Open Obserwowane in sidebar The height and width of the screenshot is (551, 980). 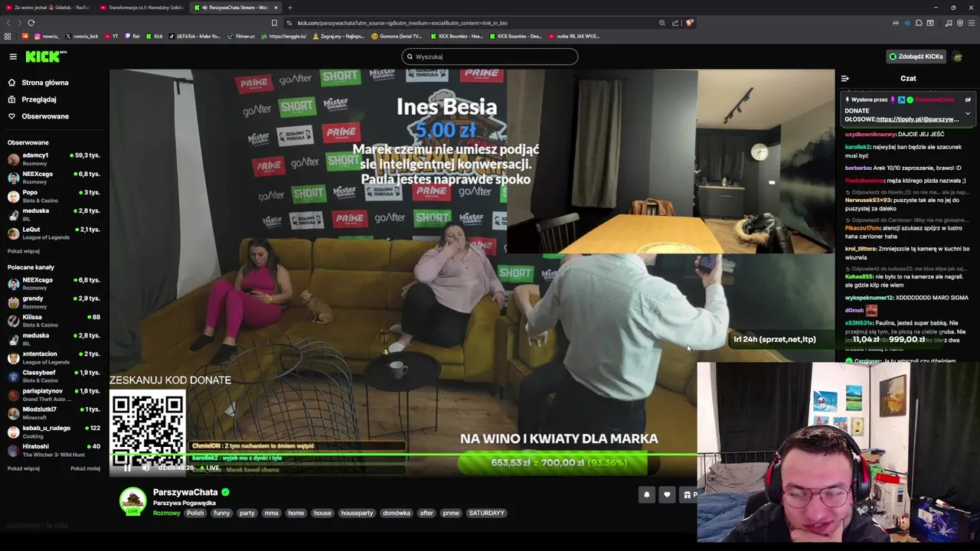tap(45, 116)
